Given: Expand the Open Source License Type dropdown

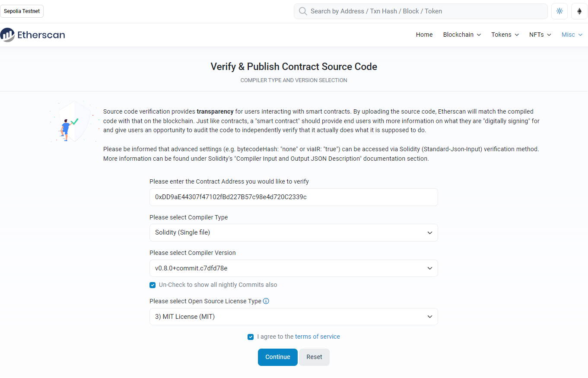Looking at the screenshot, I should [x=294, y=317].
